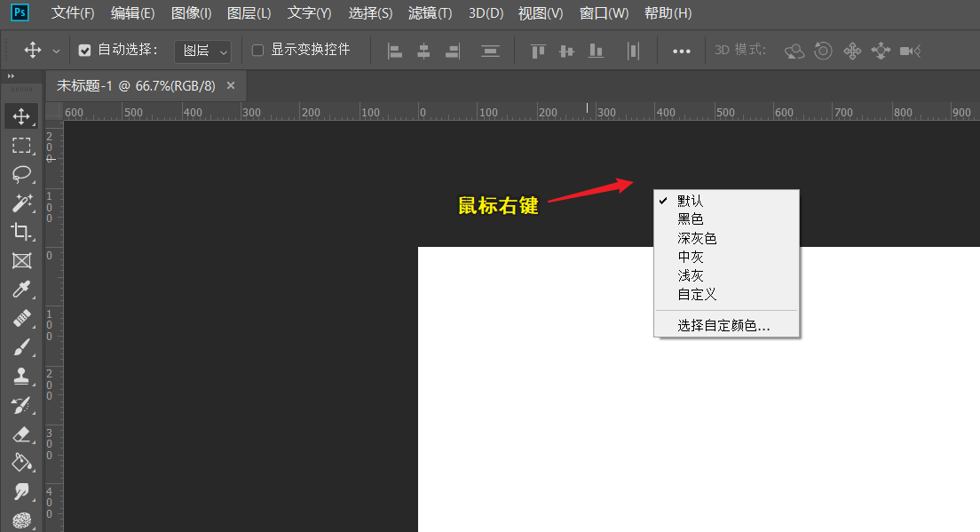
Task: Select the Magic Wand tool
Action: (x=22, y=203)
